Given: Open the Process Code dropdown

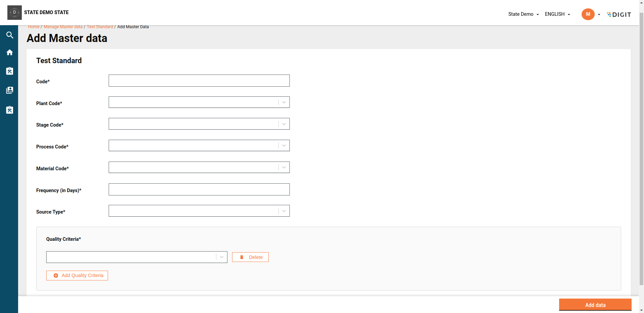Looking at the screenshot, I should [x=199, y=145].
